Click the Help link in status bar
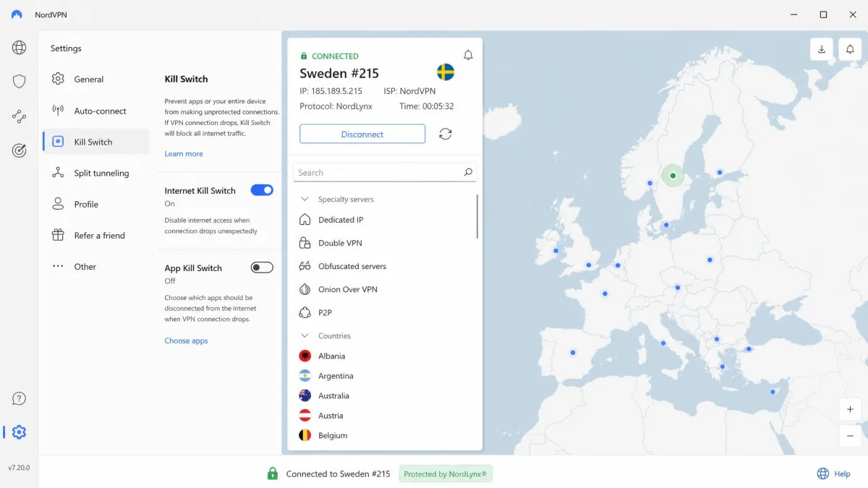Screen dimensions: 868x488 point(842,474)
